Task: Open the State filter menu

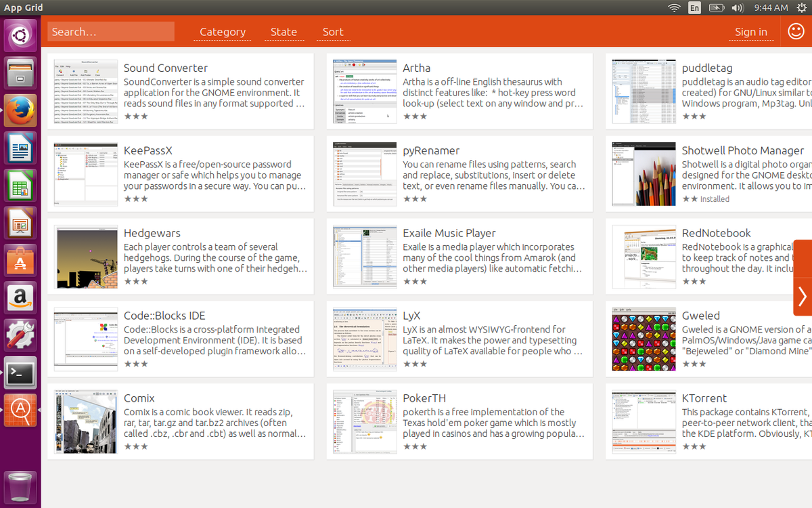Action: pos(284,32)
